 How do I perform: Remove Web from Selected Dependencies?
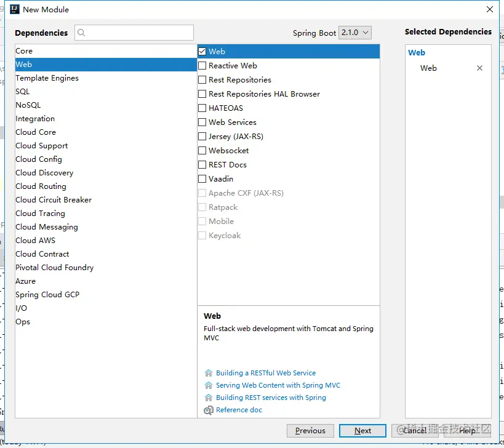pyautogui.click(x=479, y=68)
